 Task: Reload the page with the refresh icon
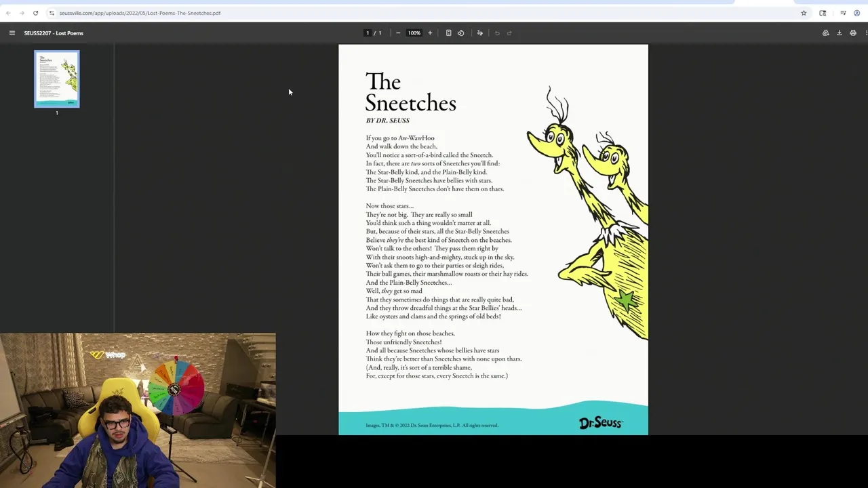pyautogui.click(x=35, y=13)
